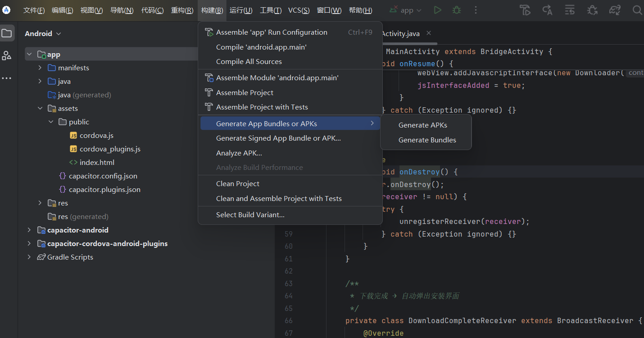Open the toolbar More Actions kebab icon
This screenshot has width=644, height=338.
tap(476, 10)
